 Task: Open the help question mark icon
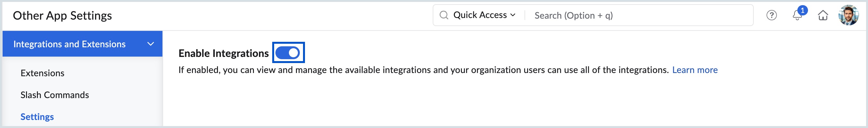771,15
